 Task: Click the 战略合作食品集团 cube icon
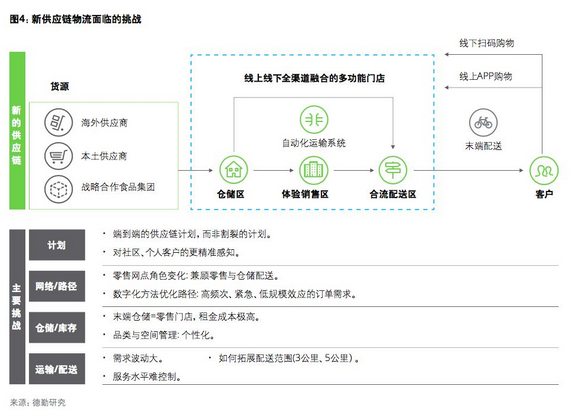click(x=59, y=189)
